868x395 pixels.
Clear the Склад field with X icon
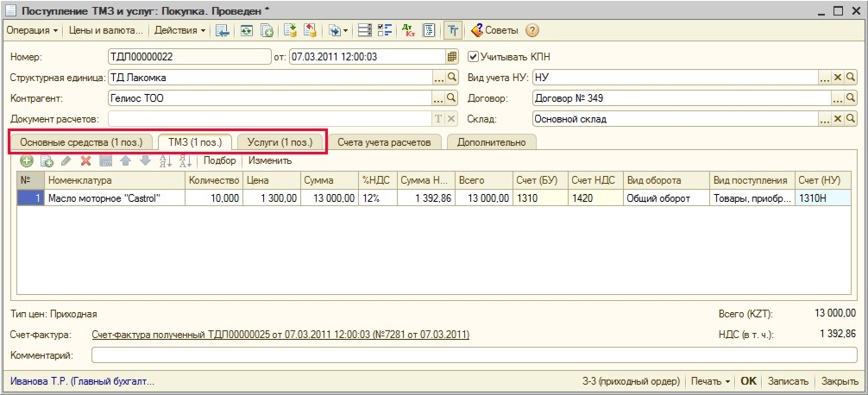tap(837, 119)
